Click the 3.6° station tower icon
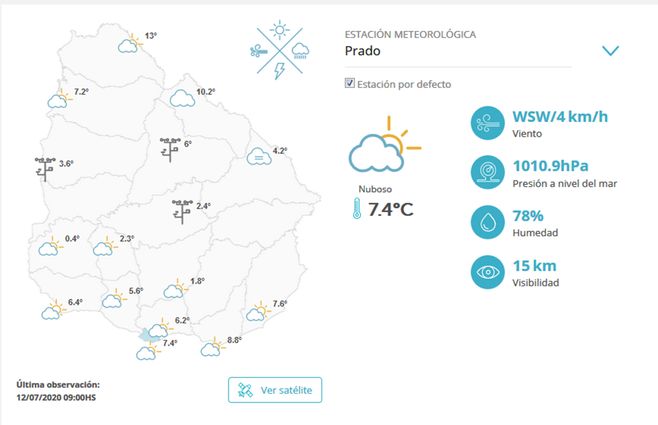This screenshot has width=658, height=425. coord(45,167)
